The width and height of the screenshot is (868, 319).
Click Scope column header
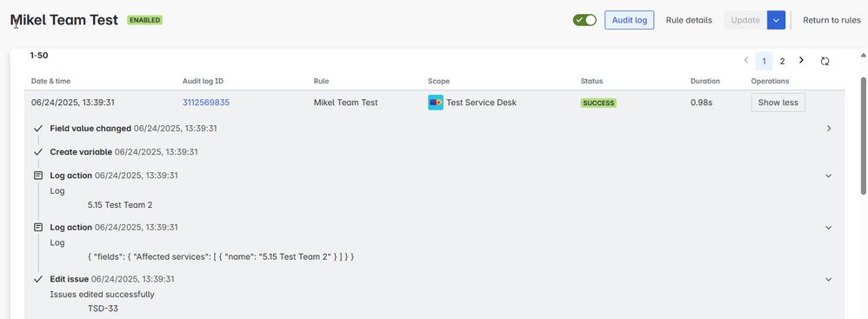click(438, 81)
